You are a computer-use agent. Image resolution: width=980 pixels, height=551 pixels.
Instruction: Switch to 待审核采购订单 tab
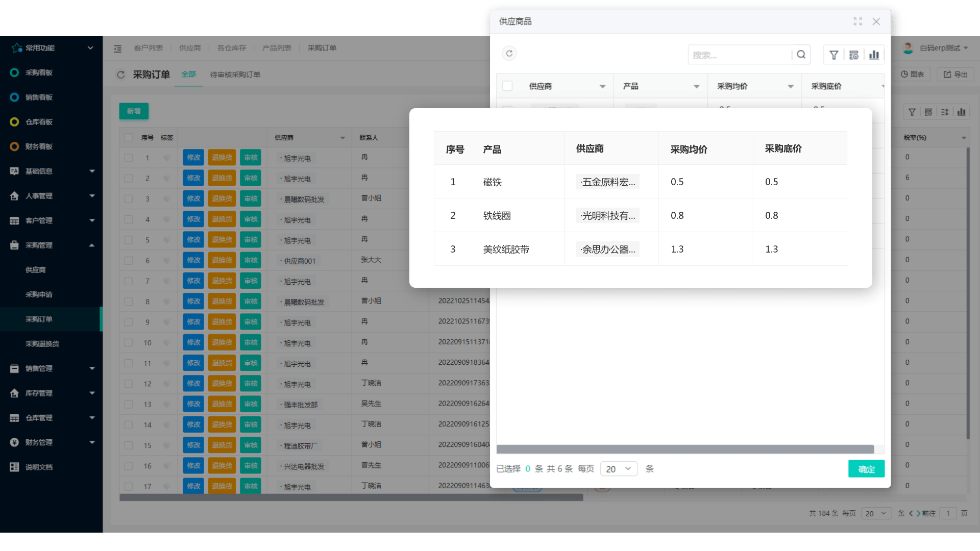coord(234,74)
